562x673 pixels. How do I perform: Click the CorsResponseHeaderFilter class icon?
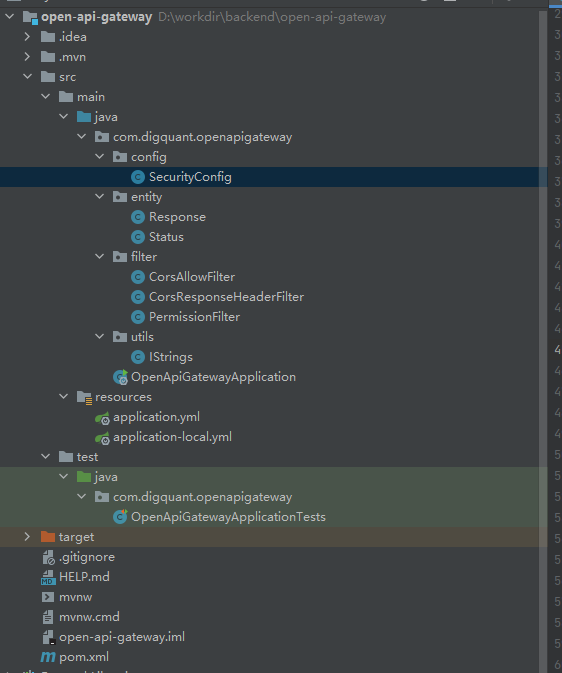coord(137,297)
